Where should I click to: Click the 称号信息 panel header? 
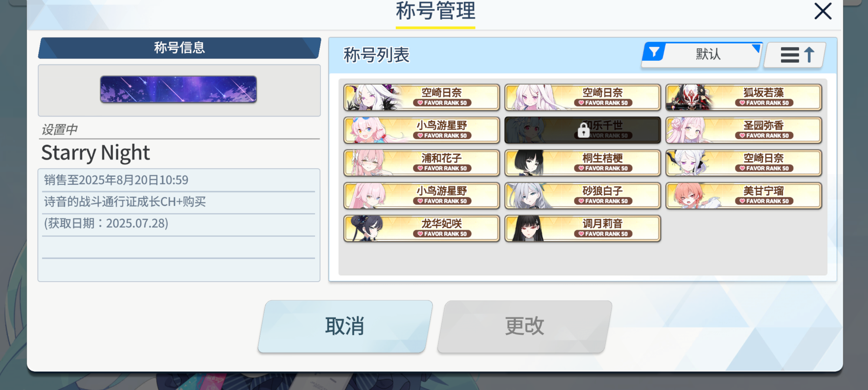pos(179,48)
